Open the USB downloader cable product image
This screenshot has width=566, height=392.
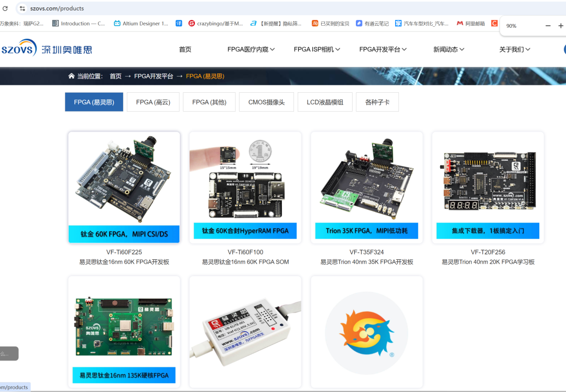(x=245, y=332)
